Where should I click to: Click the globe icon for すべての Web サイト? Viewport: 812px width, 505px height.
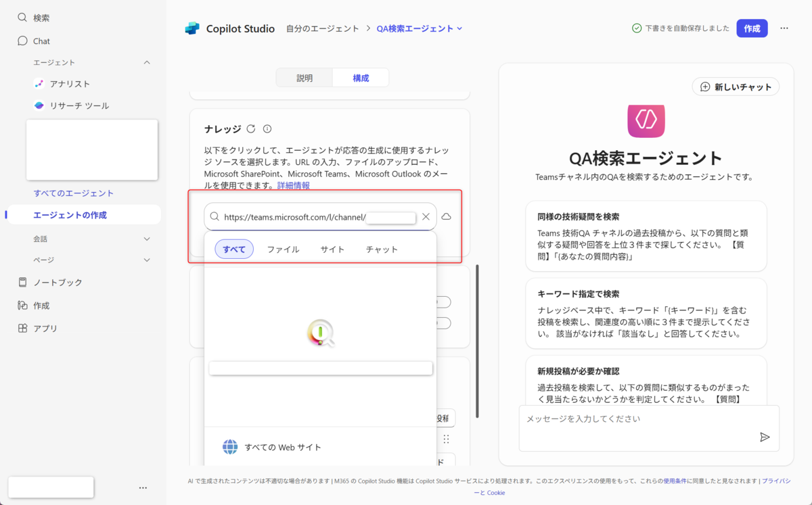point(230,447)
